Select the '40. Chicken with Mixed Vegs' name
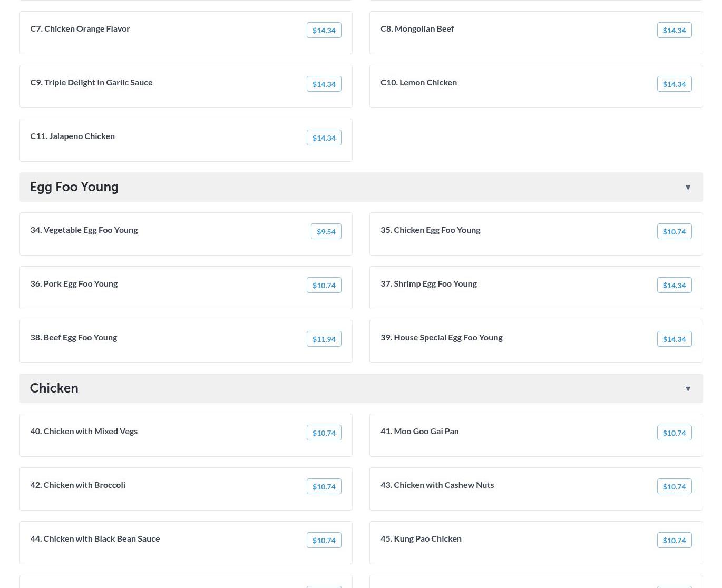The width and height of the screenshot is (722, 588). pyautogui.click(x=84, y=431)
